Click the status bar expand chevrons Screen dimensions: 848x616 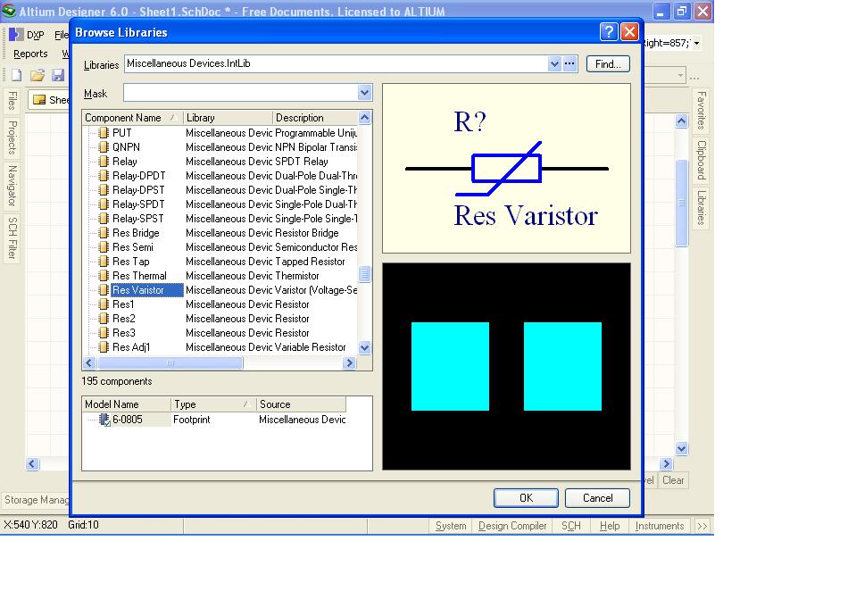pos(702,526)
